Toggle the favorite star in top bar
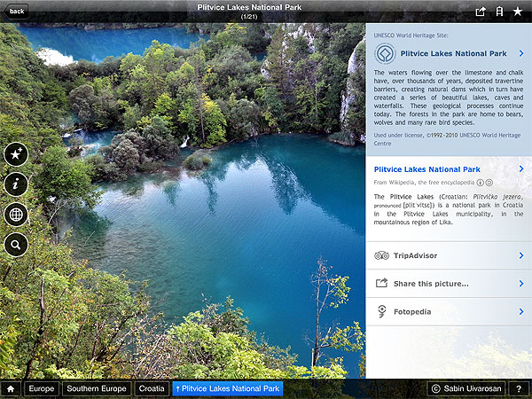 click(518, 12)
